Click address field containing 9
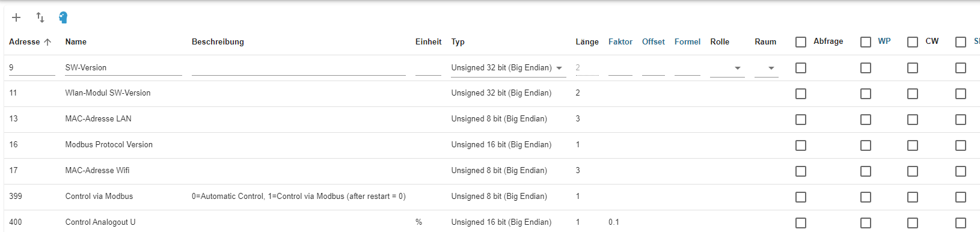Screen dimensions: 980x232 tap(32, 68)
